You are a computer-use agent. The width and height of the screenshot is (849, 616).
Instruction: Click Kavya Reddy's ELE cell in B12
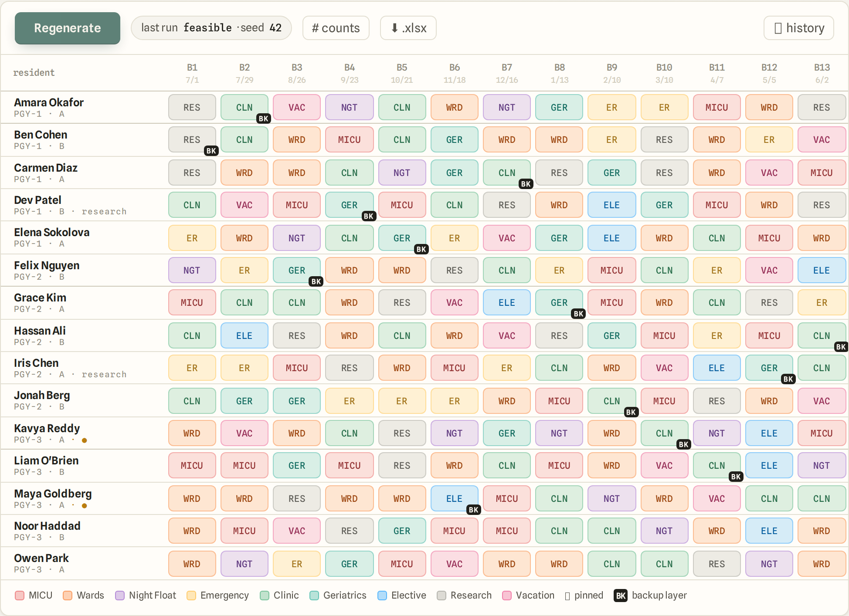pos(769,433)
